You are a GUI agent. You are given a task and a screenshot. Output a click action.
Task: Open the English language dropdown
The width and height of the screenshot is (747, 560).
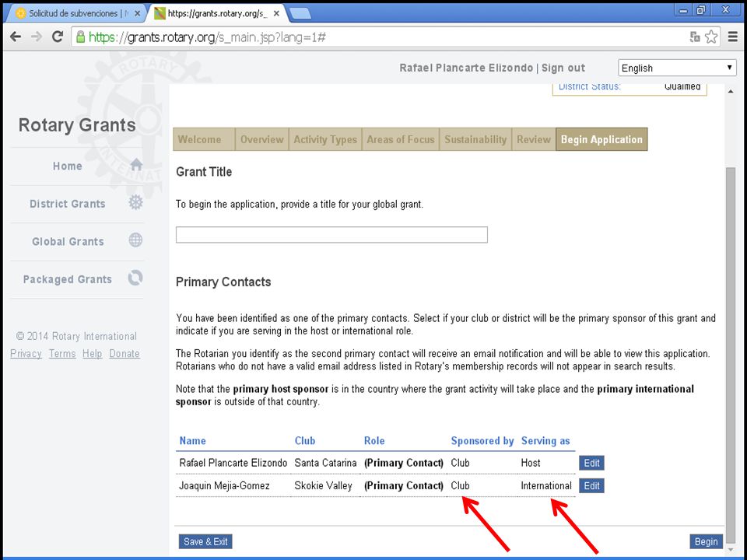(677, 68)
